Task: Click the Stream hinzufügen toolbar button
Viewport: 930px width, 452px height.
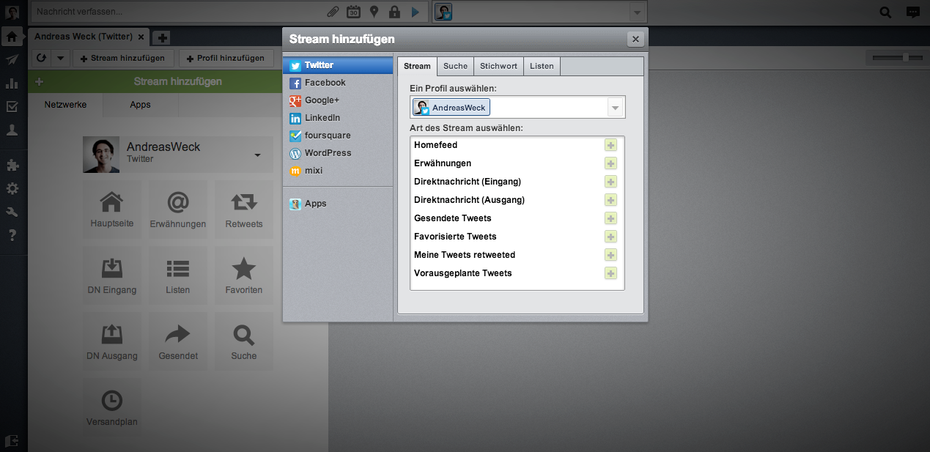Action: 122,58
